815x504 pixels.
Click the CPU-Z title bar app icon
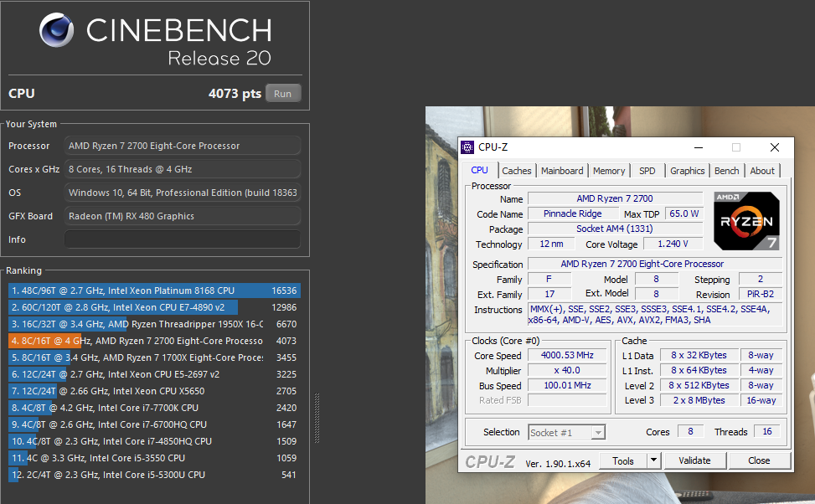click(467, 147)
